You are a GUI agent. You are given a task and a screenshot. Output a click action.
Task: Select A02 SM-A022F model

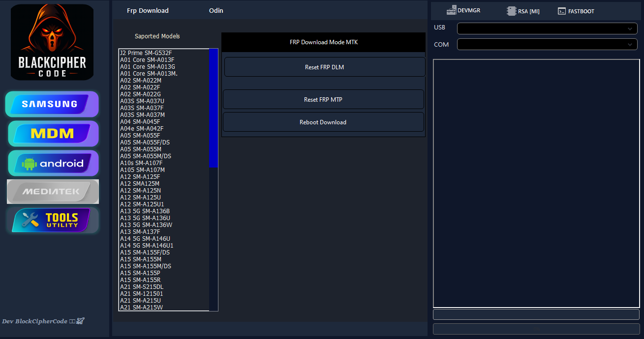(x=140, y=87)
